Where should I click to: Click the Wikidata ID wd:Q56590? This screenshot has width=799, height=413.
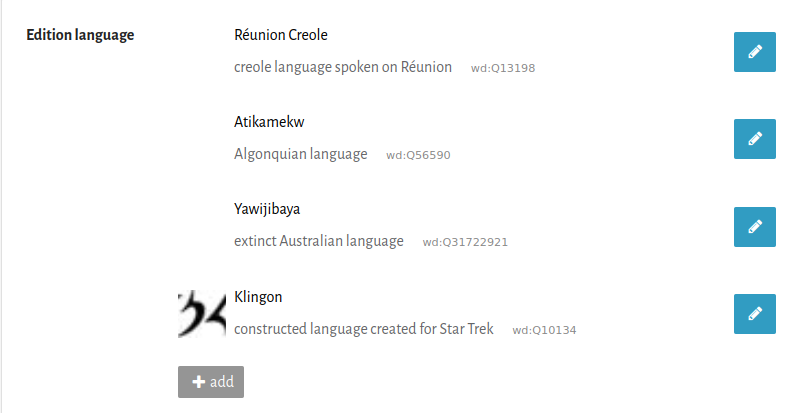point(418,156)
